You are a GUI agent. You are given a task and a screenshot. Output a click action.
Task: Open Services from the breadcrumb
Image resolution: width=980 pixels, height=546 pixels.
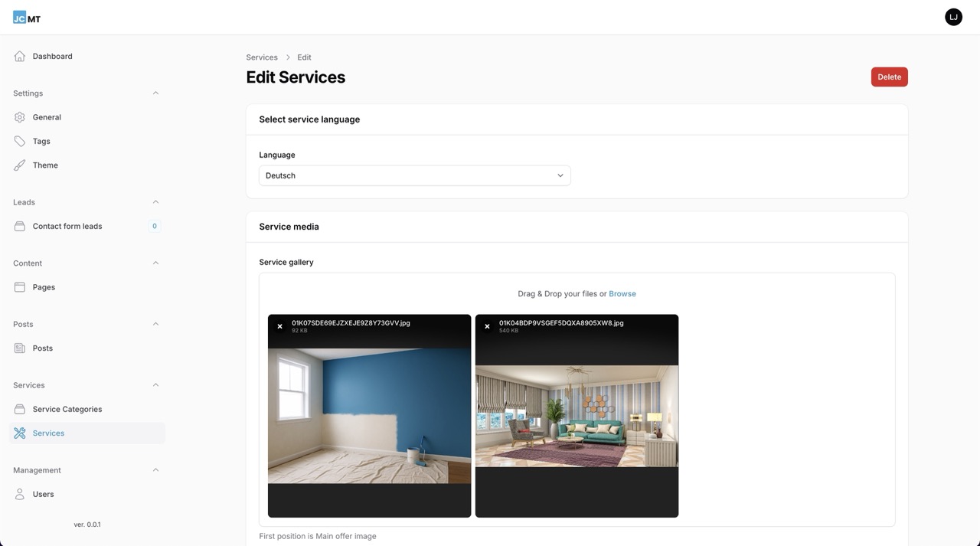262,57
